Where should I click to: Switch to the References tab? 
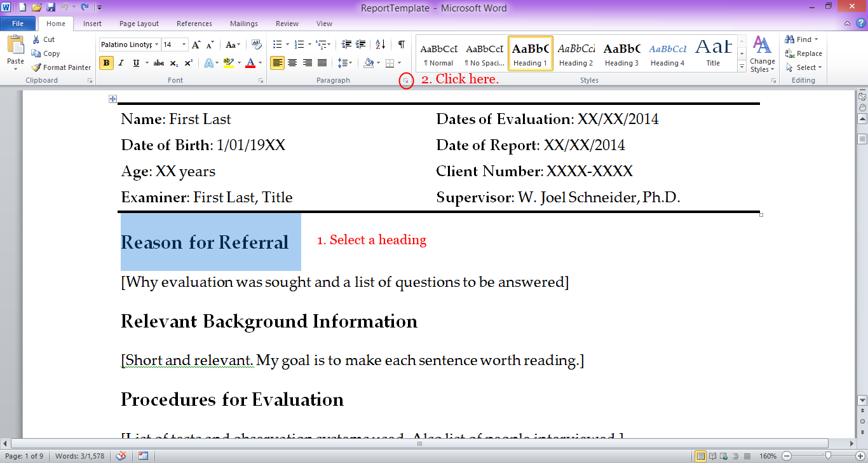[x=194, y=24]
